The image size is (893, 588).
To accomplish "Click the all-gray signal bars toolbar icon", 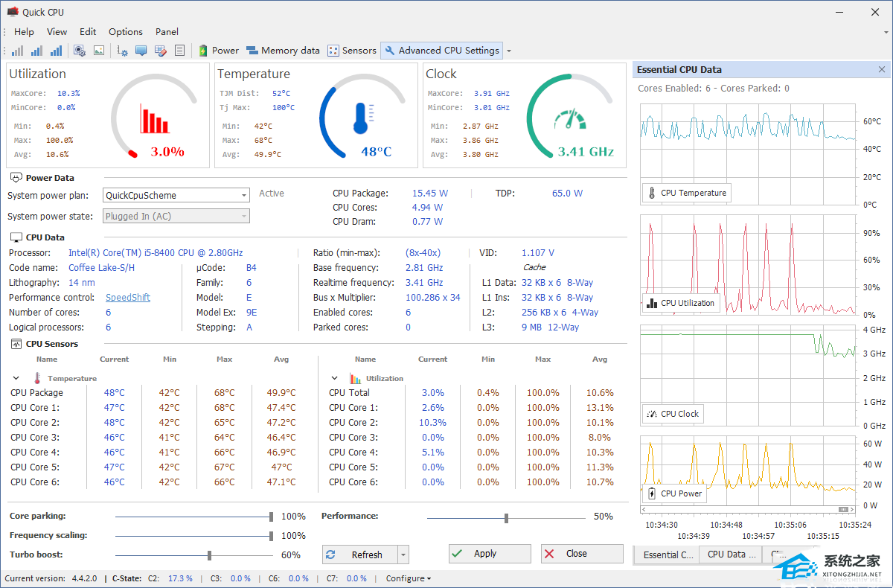I will coord(17,51).
